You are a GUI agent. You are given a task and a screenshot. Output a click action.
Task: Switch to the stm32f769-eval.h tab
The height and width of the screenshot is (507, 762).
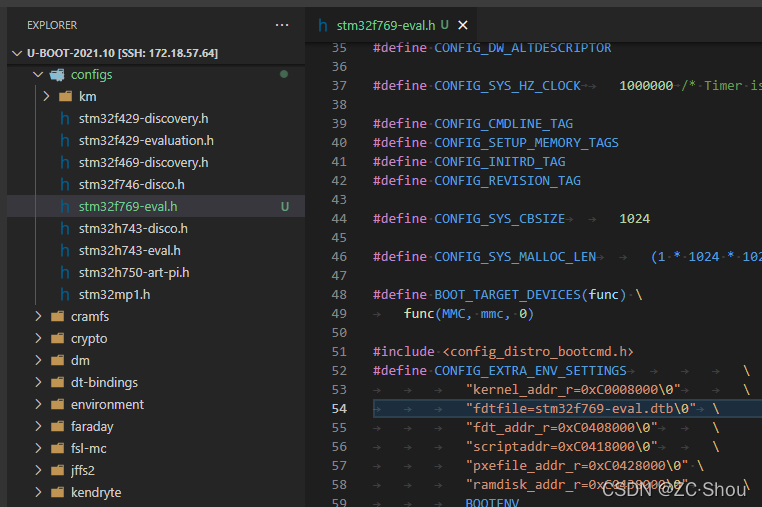(391, 25)
